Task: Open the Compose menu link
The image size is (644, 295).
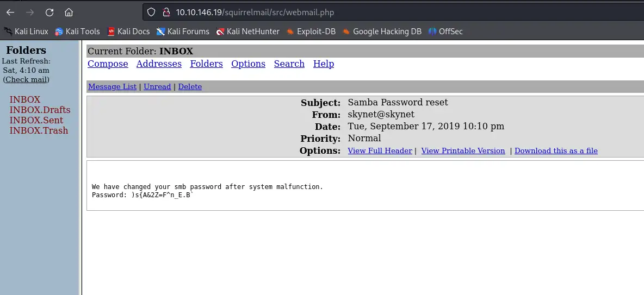Action: point(108,64)
